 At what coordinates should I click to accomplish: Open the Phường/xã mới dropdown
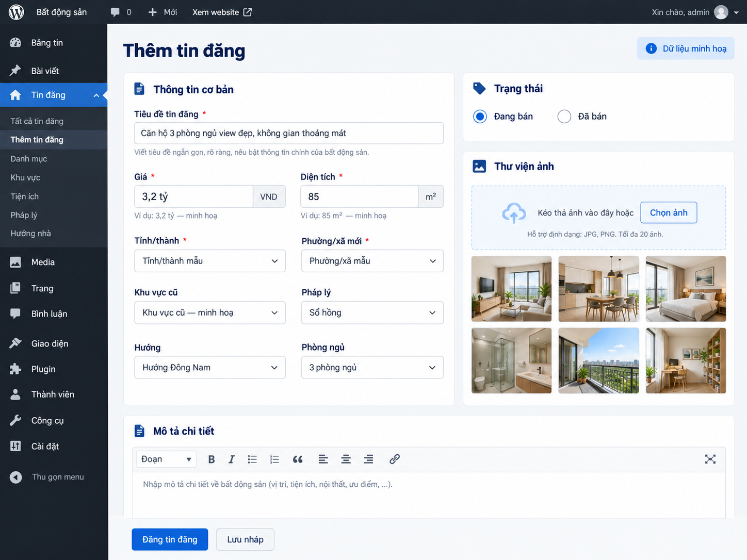tap(372, 261)
